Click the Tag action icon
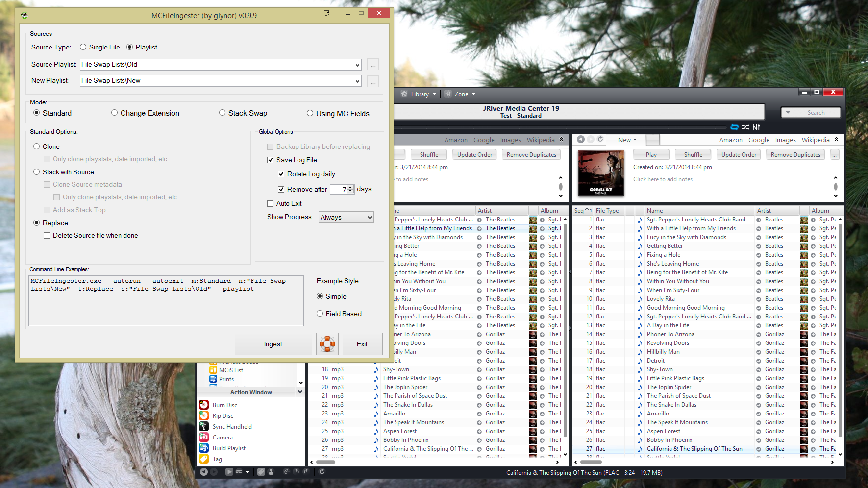Viewport: 868px width, 488px height. [x=204, y=459]
